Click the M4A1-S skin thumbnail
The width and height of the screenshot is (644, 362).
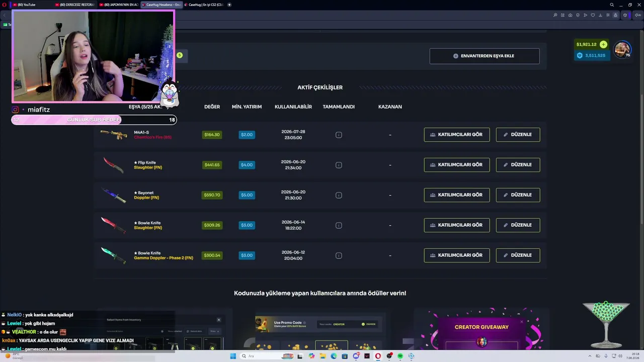click(x=114, y=134)
